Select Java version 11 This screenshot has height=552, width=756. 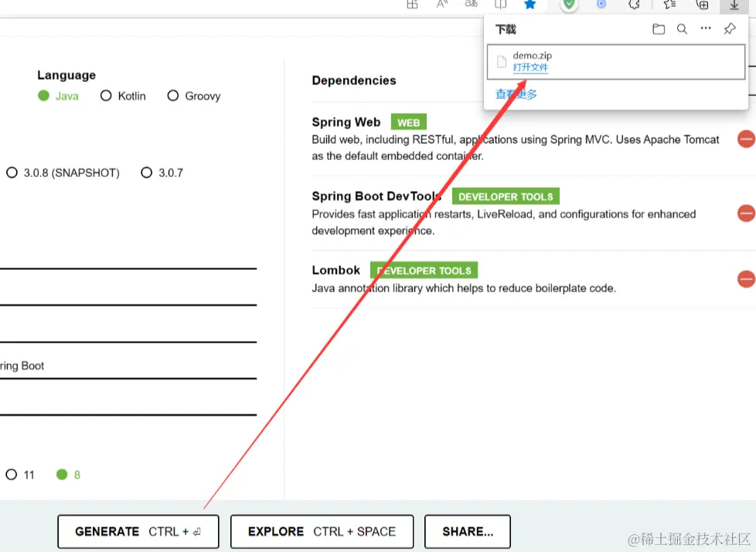(20, 475)
